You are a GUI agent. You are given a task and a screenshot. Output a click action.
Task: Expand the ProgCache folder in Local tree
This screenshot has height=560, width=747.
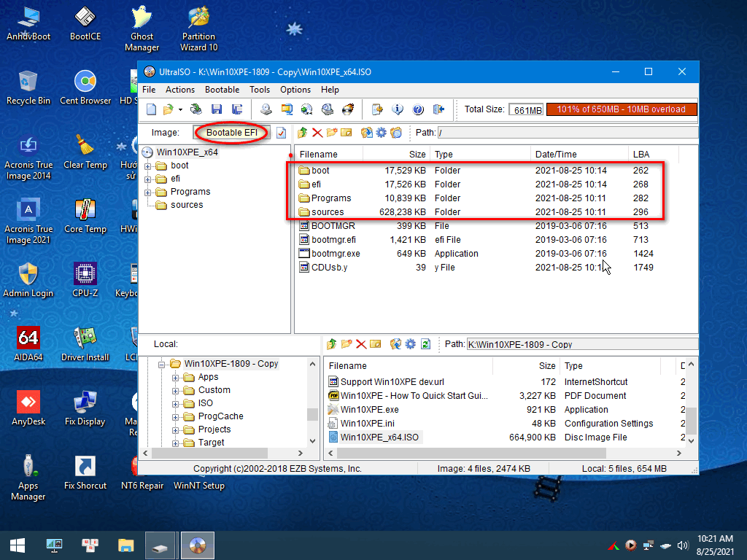[176, 417]
